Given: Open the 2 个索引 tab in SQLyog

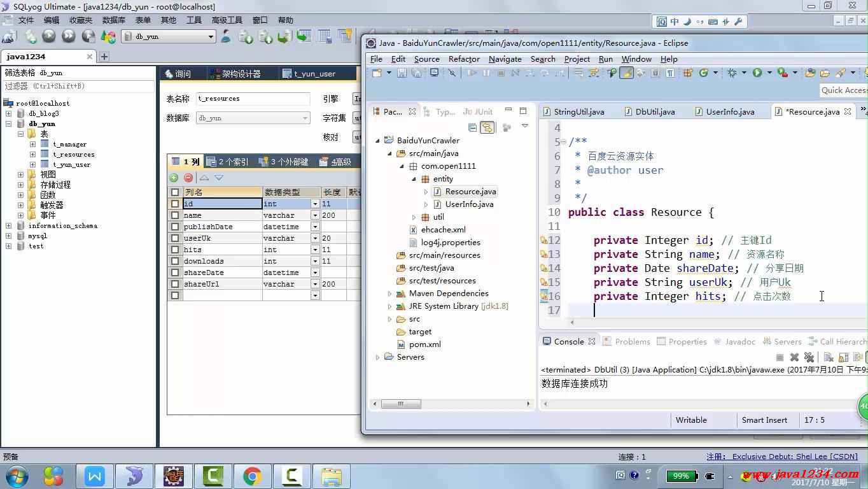Looking at the screenshot, I should click(228, 162).
